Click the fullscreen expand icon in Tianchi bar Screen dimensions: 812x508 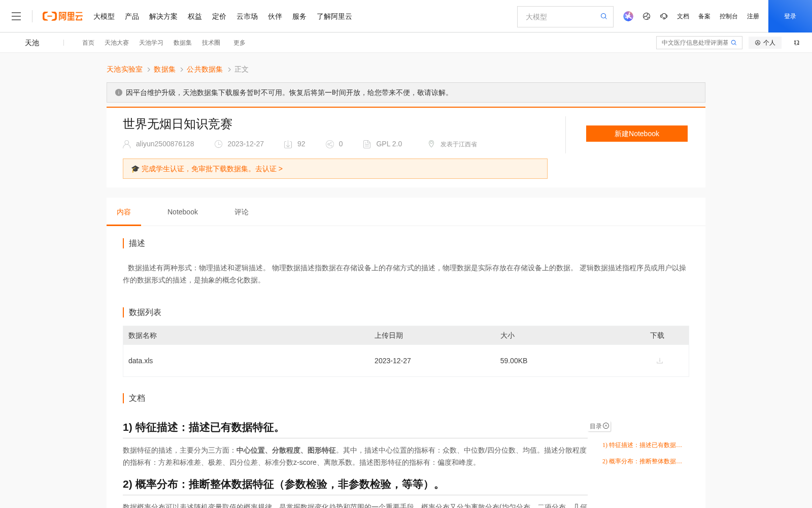797,43
